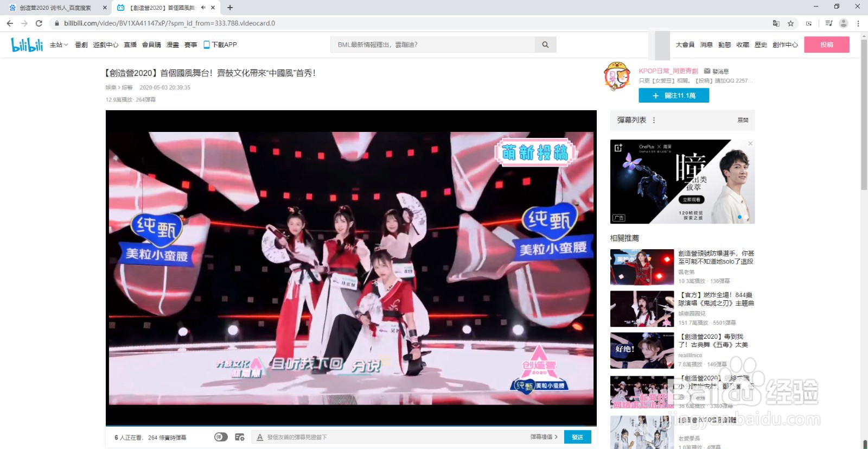Screen dimensions: 868x449
Task: Open the 創作中心 menu
Action: point(785,45)
